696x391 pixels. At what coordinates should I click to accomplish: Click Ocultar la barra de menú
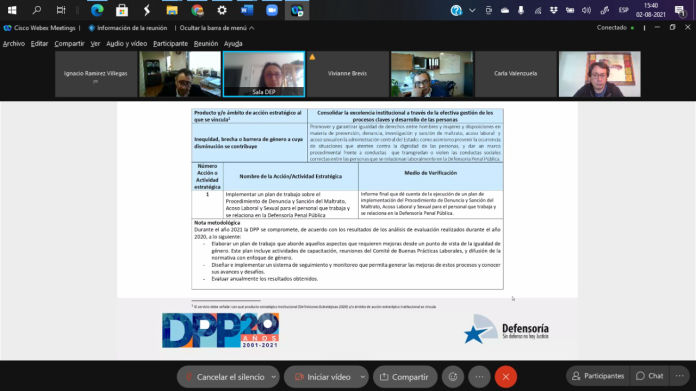pyautogui.click(x=217, y=28)
